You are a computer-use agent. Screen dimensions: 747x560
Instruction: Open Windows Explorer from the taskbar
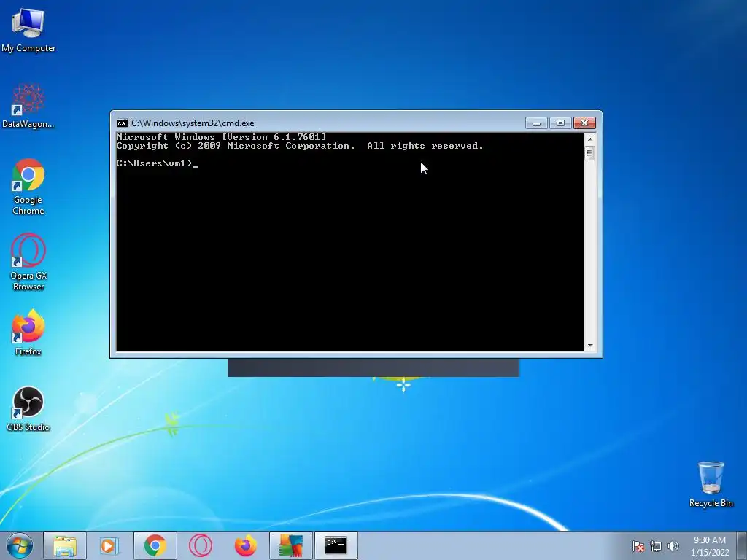tap(65, 545)
